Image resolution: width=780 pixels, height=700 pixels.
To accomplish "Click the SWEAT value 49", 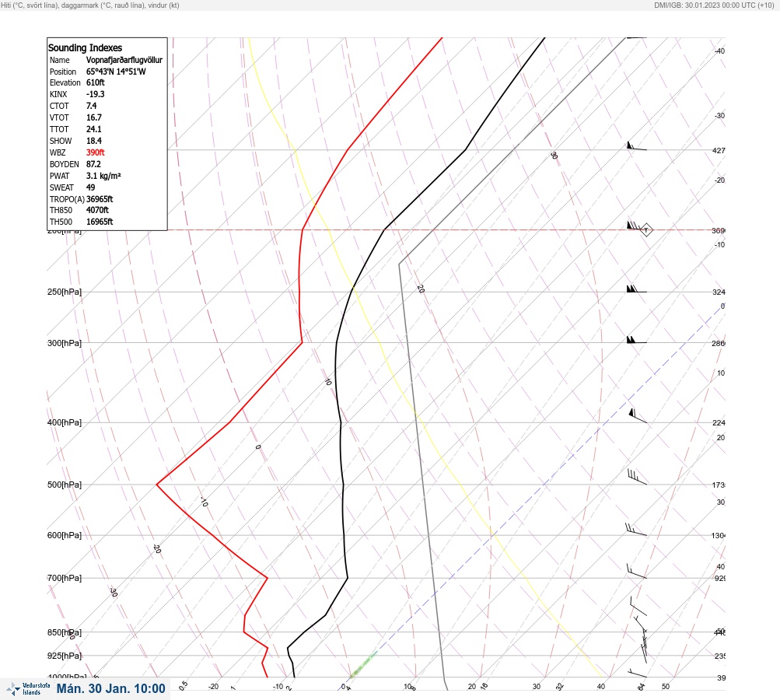I will [90, 187].
